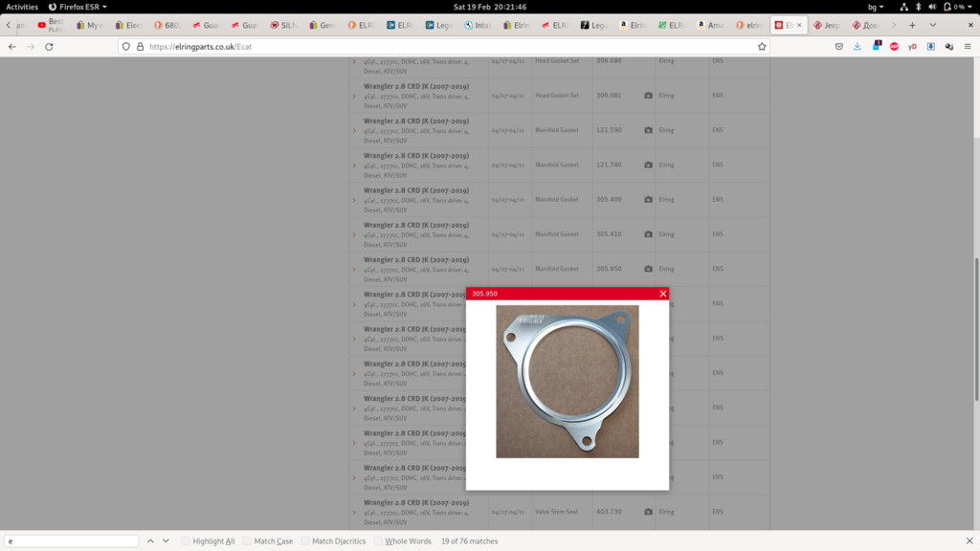Expand the row for part 305.400

point(354,201)
